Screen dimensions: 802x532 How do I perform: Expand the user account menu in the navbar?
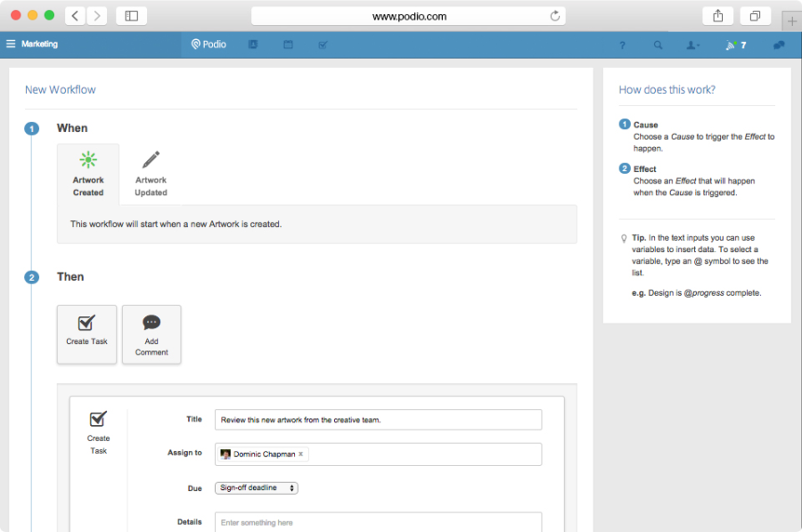[x=692, y=45]
